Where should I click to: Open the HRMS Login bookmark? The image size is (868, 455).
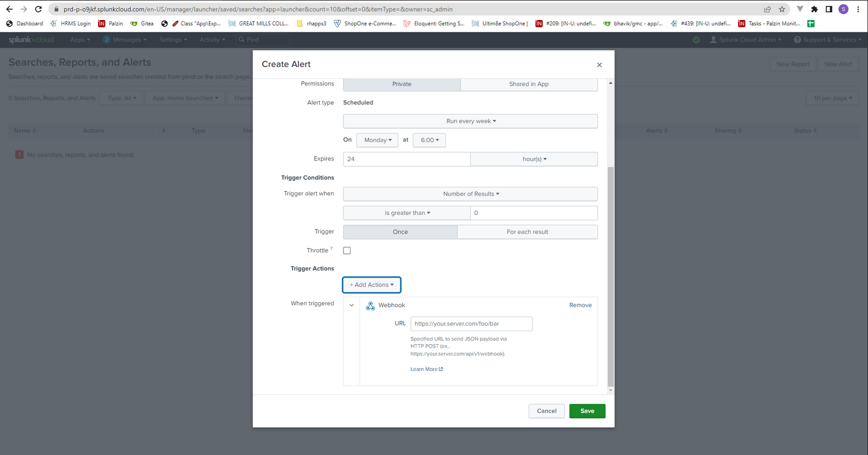pyautogui.click(x=71, y=24)
